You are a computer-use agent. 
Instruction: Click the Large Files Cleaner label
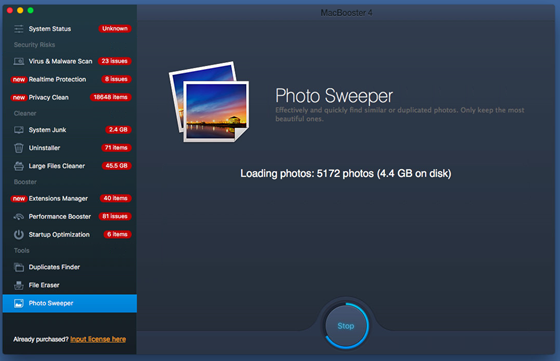coord(57,166)
